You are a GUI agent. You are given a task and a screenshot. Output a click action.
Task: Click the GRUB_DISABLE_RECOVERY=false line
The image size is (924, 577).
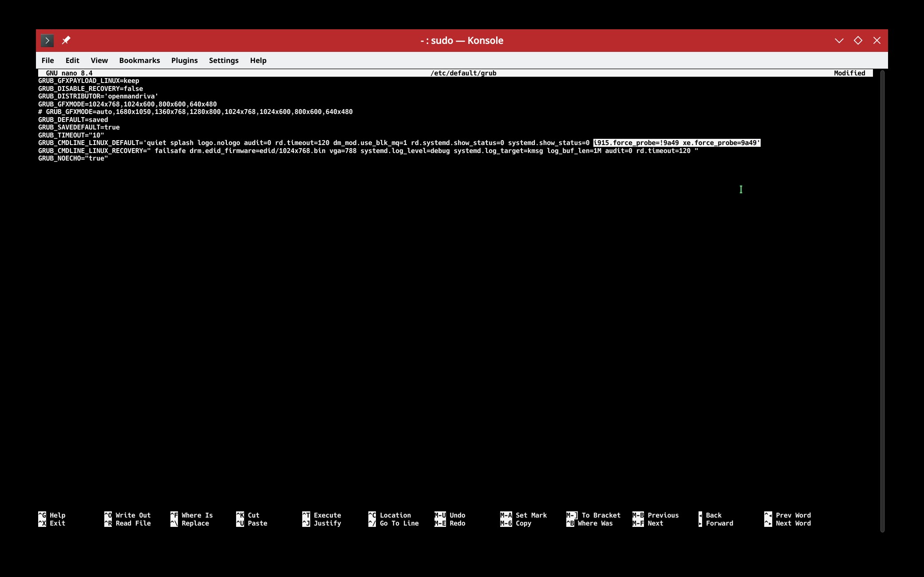[91, 89]
